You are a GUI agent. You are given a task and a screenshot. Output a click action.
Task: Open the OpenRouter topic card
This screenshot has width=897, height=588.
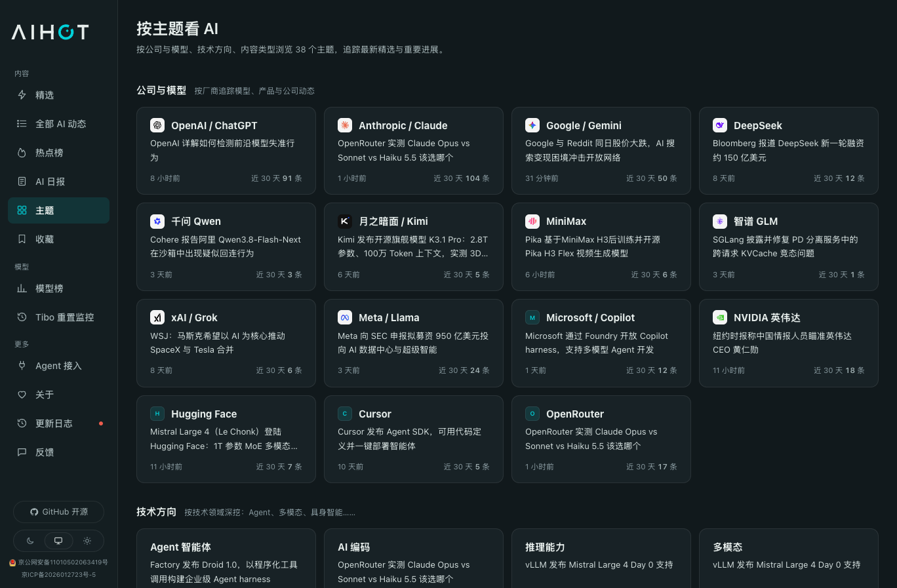tap(601, 439)
